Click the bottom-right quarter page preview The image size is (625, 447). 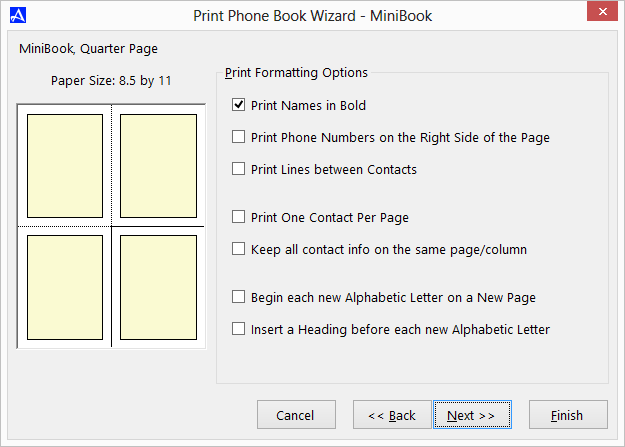point(158,287)
